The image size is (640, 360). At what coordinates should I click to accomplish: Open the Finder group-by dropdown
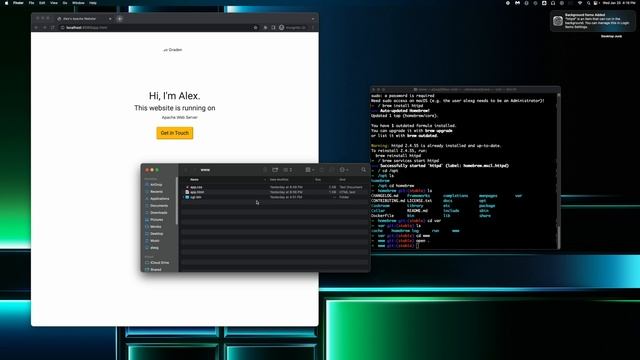(x=309, y=170)
